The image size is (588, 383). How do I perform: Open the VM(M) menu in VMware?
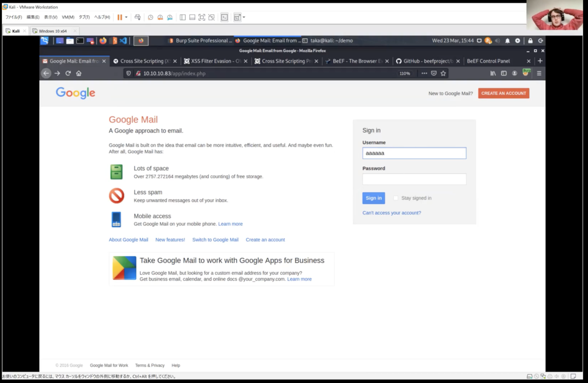(68, 17)
